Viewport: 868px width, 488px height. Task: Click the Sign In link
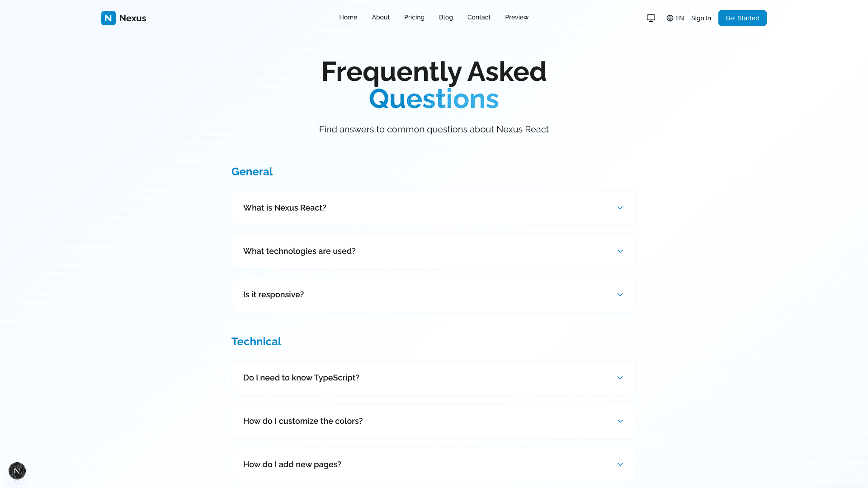coord(701,18)
